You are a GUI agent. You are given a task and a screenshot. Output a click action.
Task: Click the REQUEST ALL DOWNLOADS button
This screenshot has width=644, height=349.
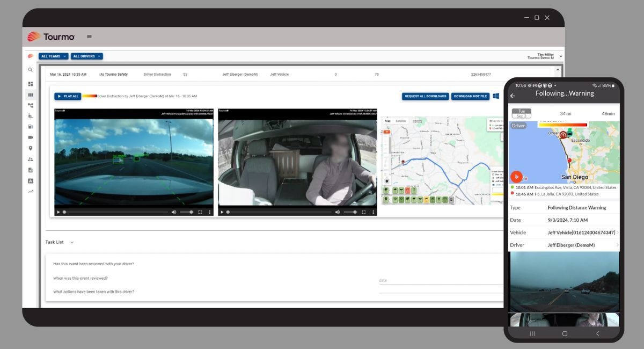coord(426,96)
